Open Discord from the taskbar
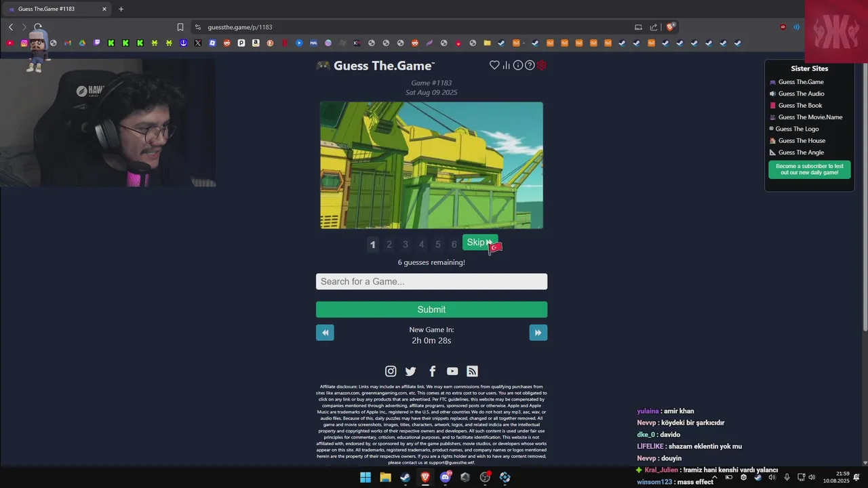Screen dimensions: 868x488 tap(446, 477)
